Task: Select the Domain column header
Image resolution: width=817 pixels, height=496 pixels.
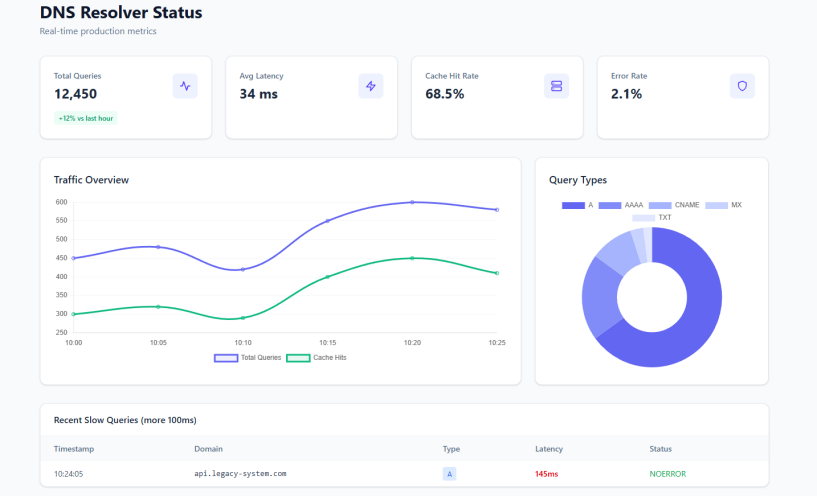Action: click(208, 450)
